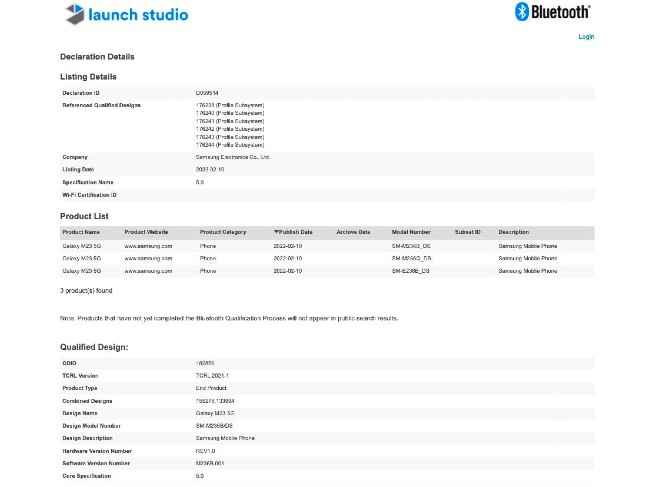Click the Software Version Number label
650x487 pixels.
pyautogui.click(x=96, y=463)
